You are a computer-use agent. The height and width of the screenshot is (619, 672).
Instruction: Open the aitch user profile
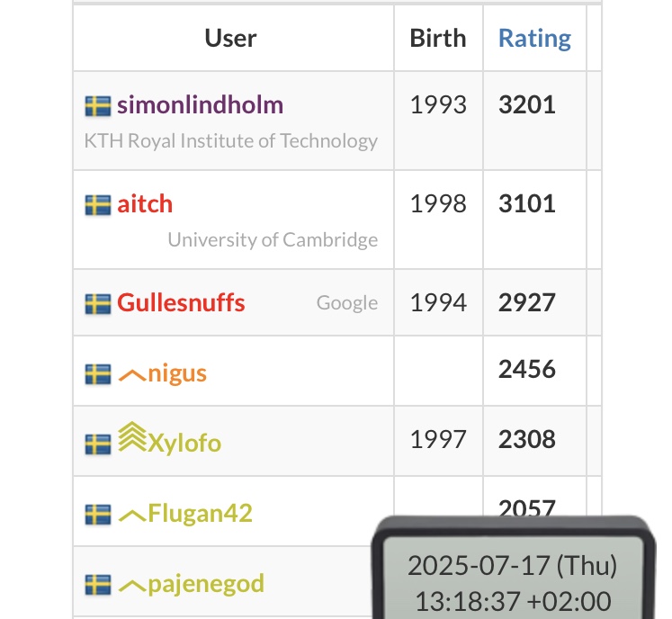[x=145, y=203]
